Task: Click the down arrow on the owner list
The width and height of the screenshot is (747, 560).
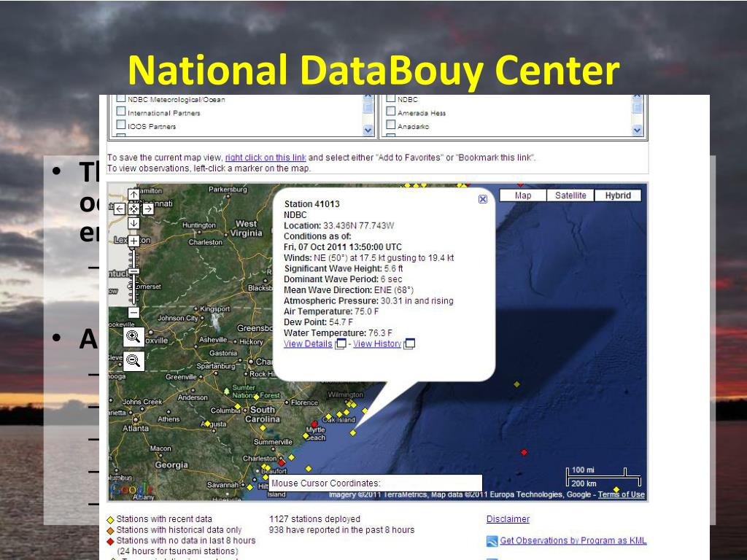Action: pos(638,130)
